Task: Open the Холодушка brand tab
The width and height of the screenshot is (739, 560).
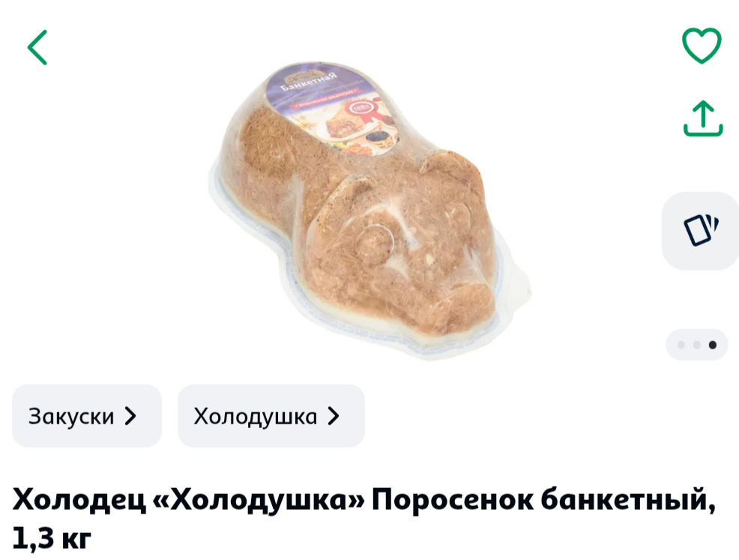Action: (271, 416)
